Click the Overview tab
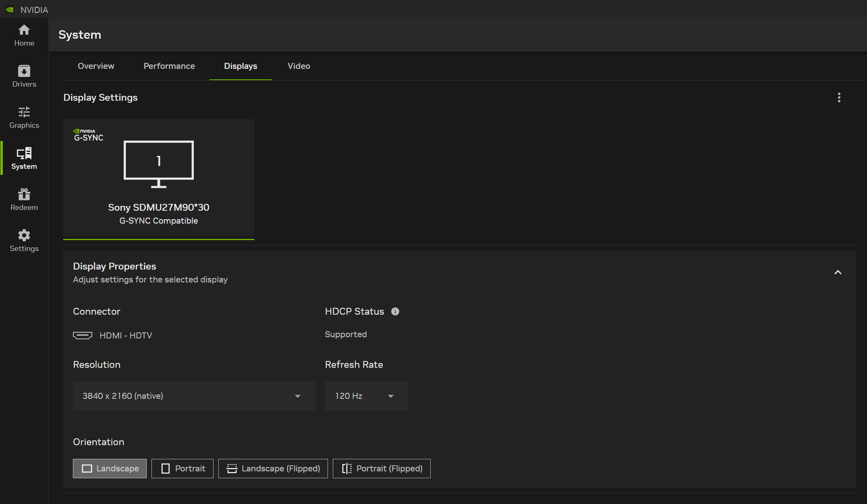This screenshot has height=504, width=867. pos(95,66)
